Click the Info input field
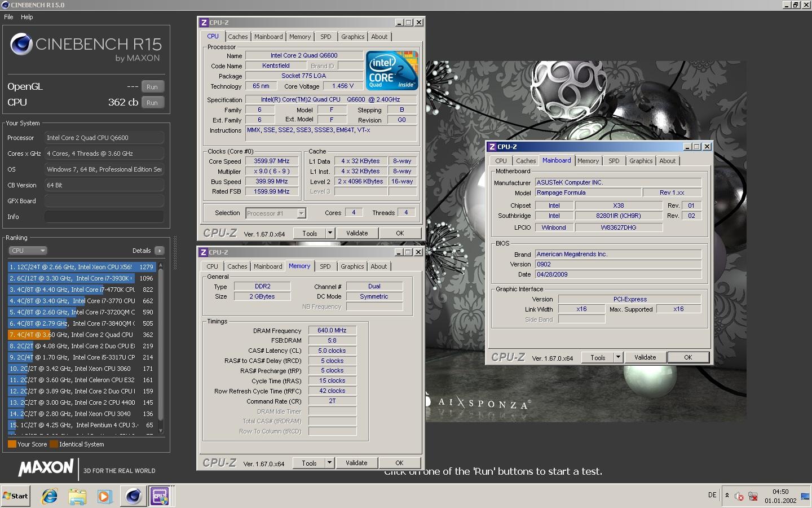Screen dimensions: 812x508 coord(104,217)
